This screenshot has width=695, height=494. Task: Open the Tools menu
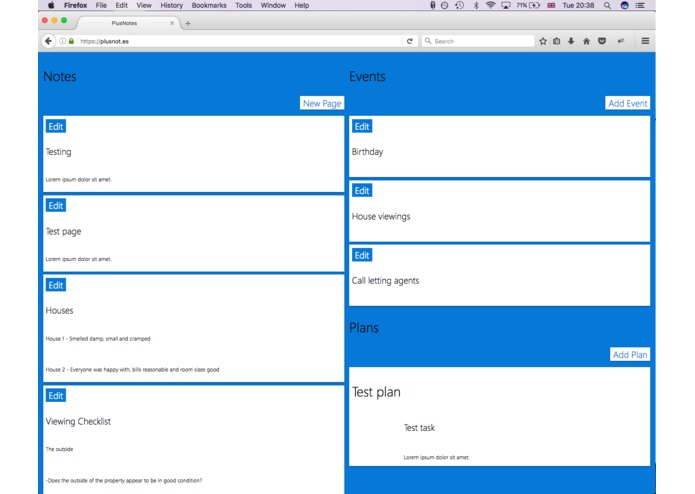(243, 5)
